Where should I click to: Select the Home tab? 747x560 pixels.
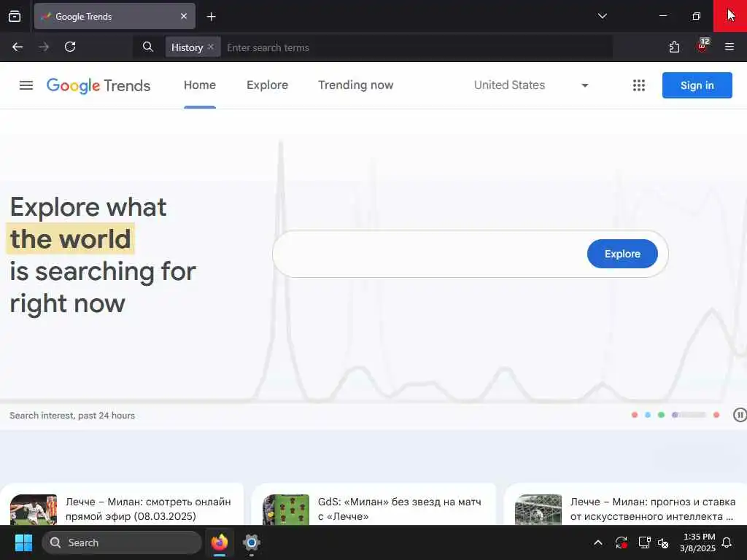click(x=200, y=85)
